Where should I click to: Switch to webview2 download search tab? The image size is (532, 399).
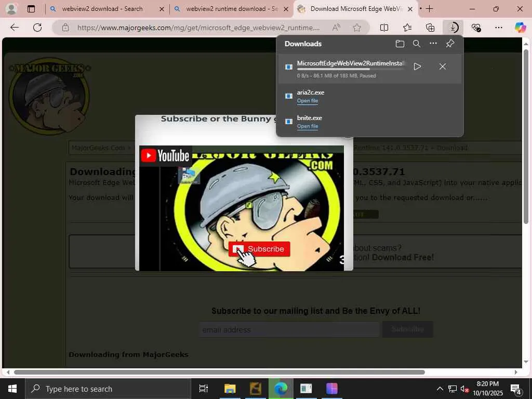tap(102, 9)
